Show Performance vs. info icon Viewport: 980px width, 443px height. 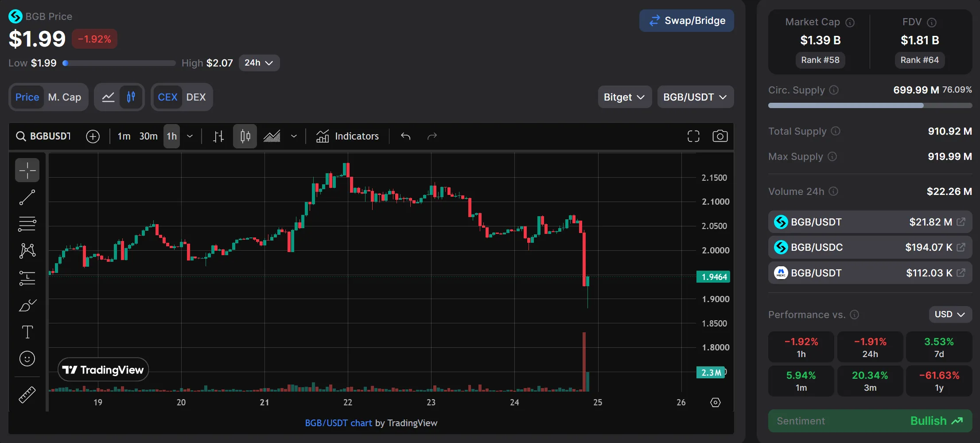pyautogui.click(x=855, y=315)
